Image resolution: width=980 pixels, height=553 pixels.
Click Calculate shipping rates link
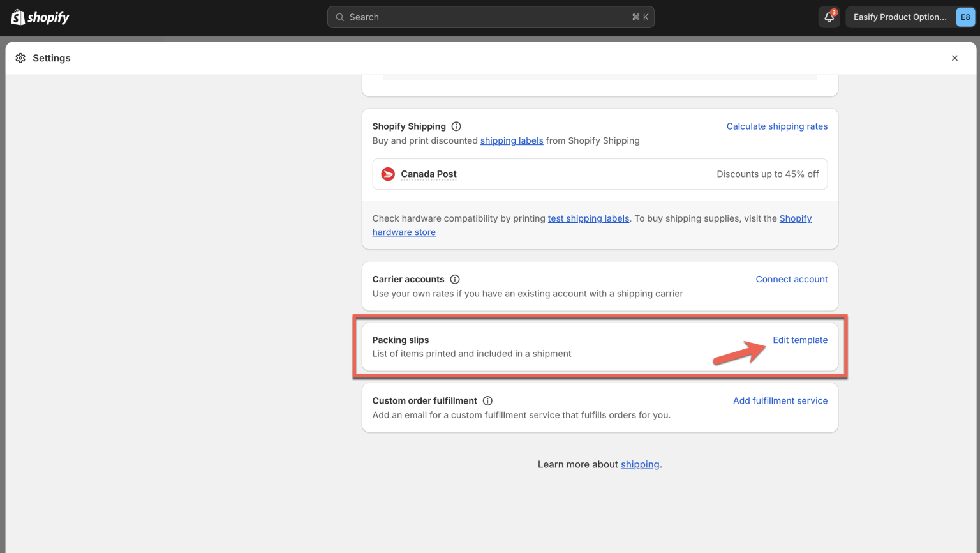(776, 126)
